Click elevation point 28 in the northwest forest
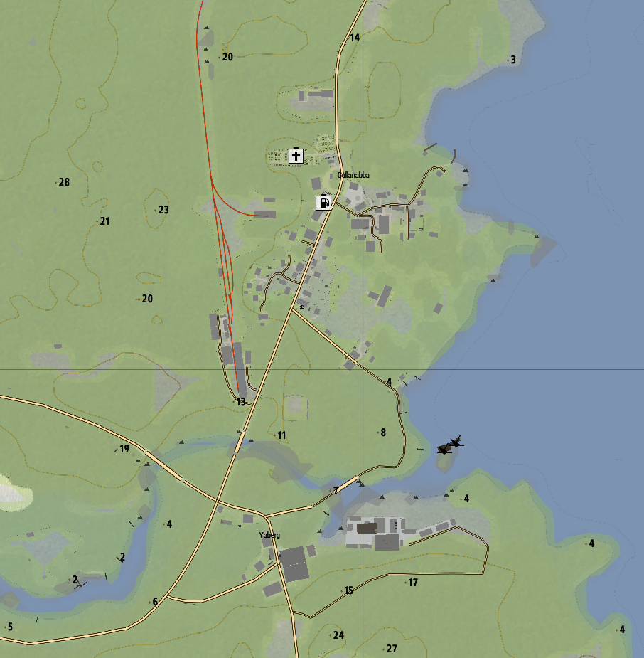The height and width of the screenshot is (658, 644). tap(63, 182)
